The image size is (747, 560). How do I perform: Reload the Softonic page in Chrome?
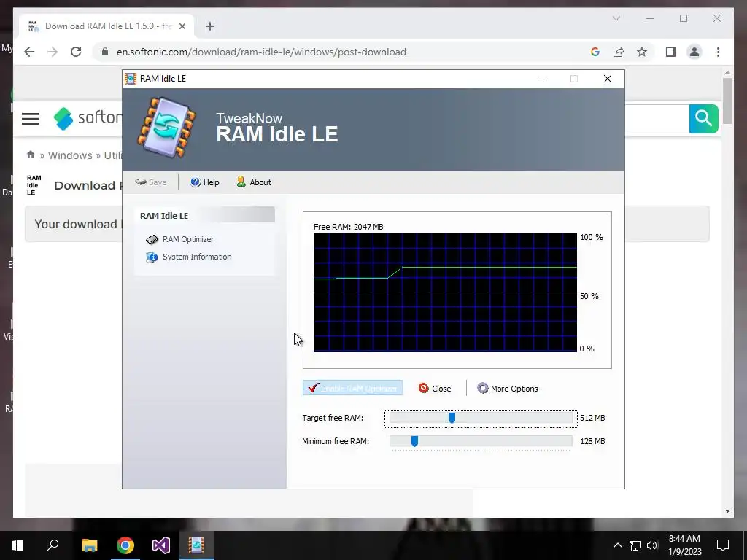click(76, 52)
